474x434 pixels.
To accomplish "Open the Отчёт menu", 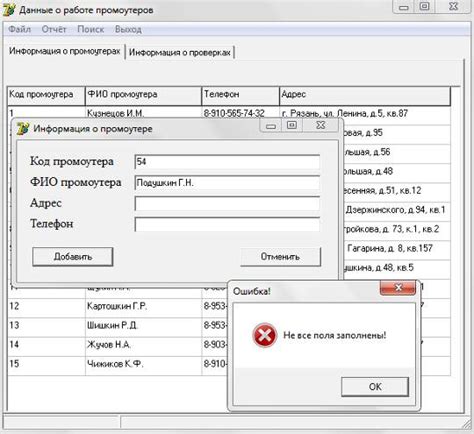I will coord(54,29).
